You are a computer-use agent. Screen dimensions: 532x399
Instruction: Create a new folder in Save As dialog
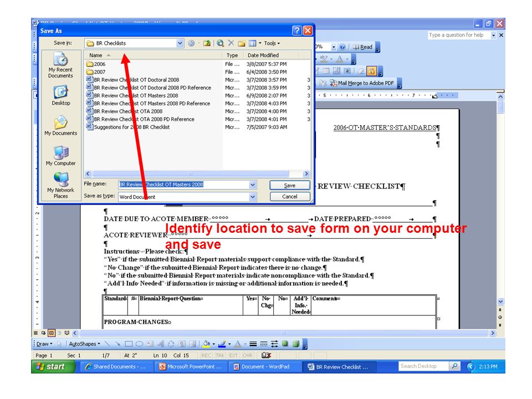(x=242, y=43)
